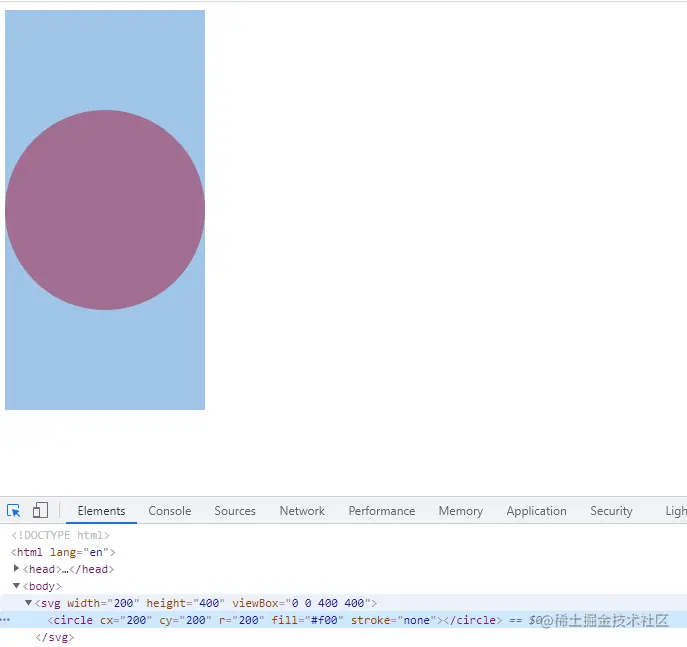The image size is (687, 647).
Task: Open the Performance tab
Action: click(382, 511)
